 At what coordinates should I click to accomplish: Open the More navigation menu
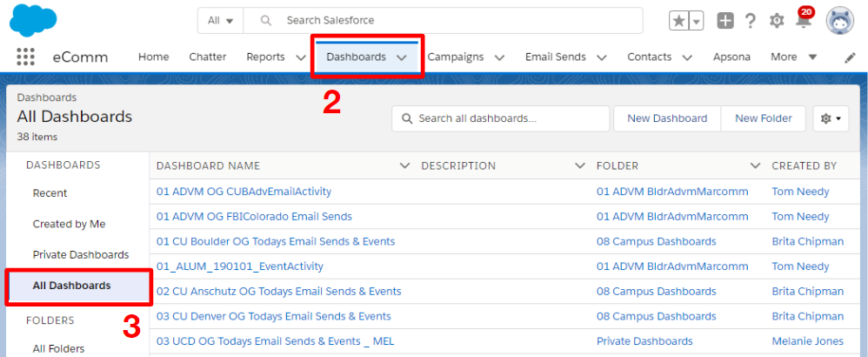[x=793, y=57]
